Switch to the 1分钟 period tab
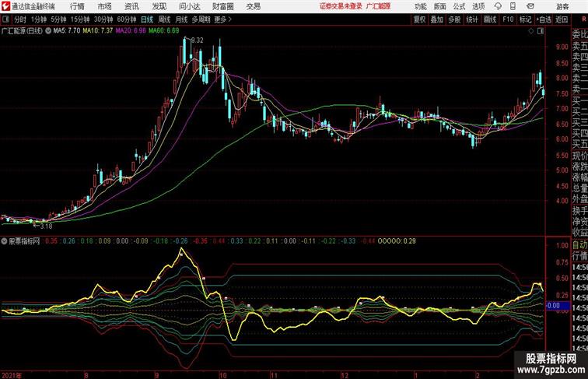 click(39, 19)
